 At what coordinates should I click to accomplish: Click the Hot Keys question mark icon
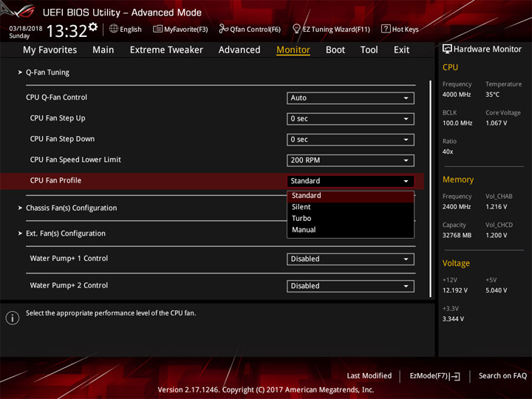coord(386,29)
